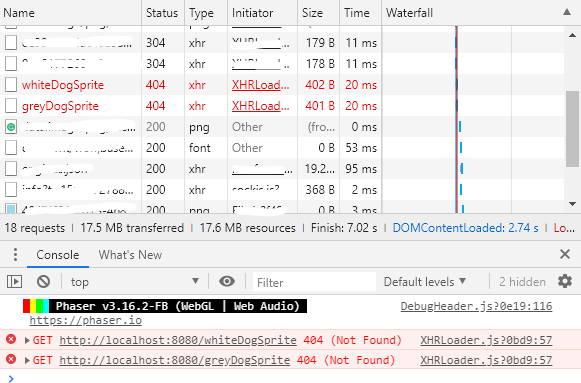Screen dimensions: 581x383
Task: Open the localhost:8080/whiteDogSprite URL
Action: (x=178, y=340)
